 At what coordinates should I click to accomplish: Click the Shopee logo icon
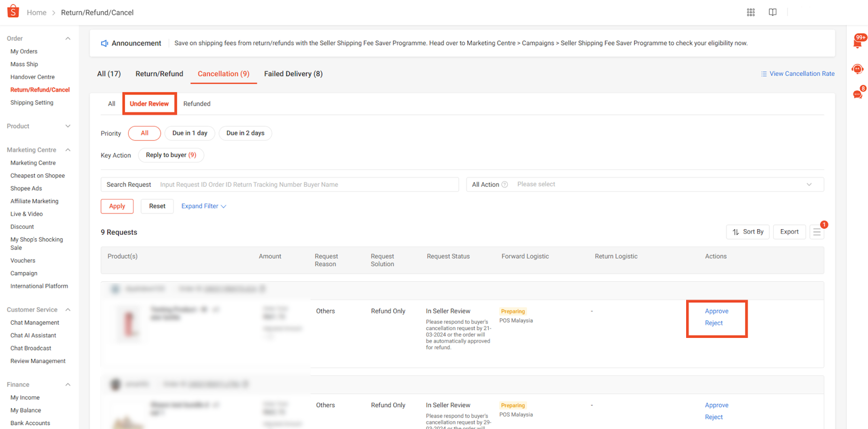pos(13,11)
